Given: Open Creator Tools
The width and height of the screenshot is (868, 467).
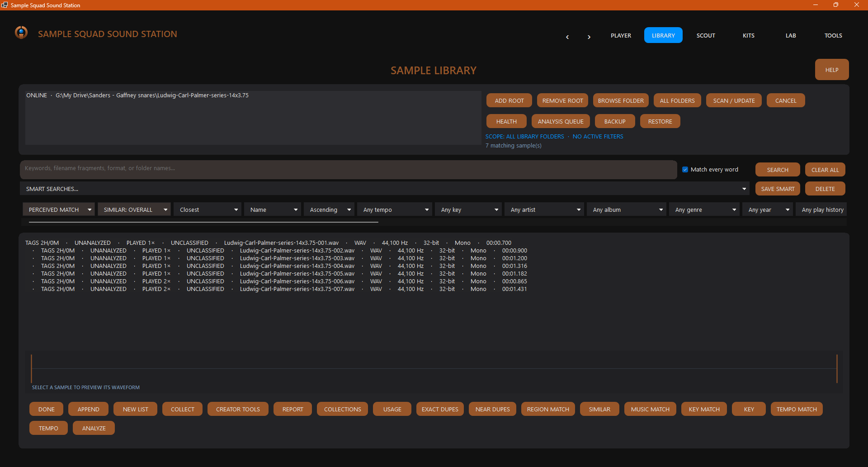Looking at the screenshot, I should point(238,409).
